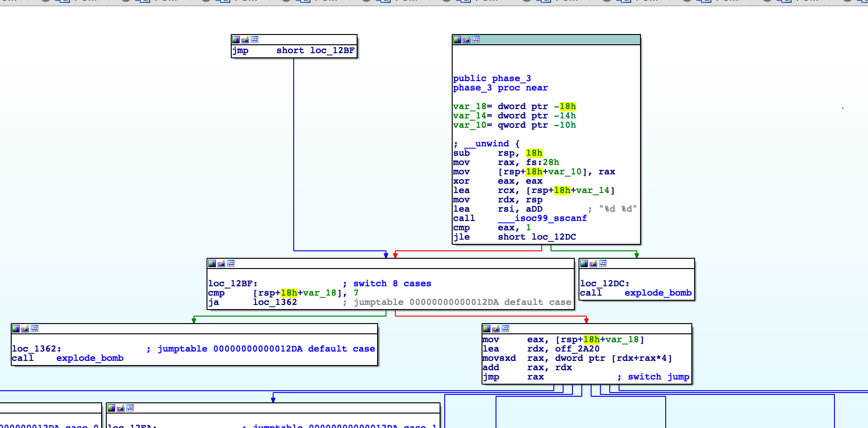
Task: Click explode_bomb in the loc_12DC block
Action: (658, 293)
